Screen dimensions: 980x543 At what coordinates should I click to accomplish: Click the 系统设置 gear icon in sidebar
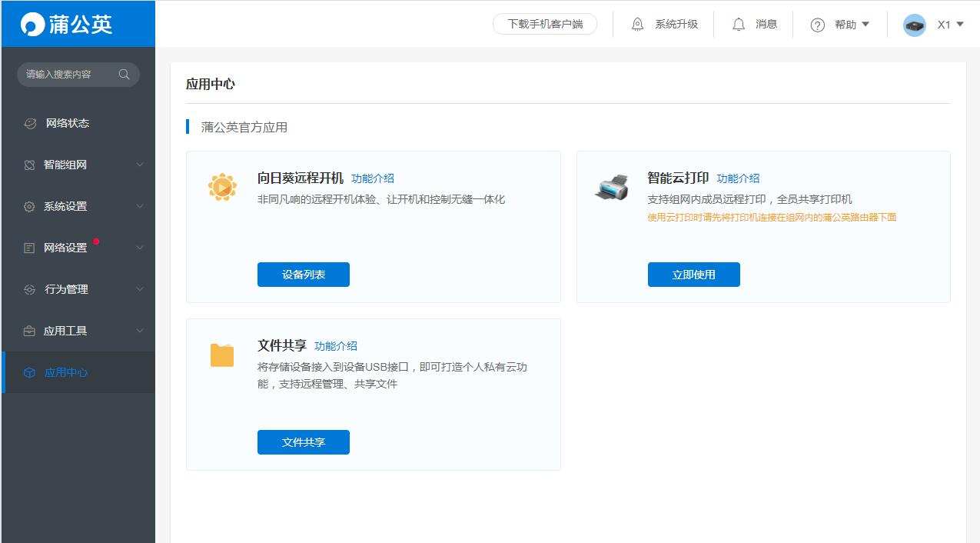coord(28,206)
